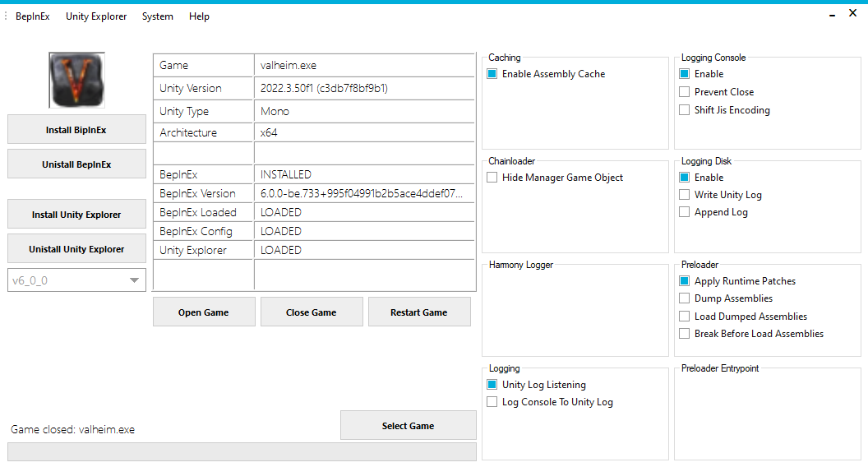This screenshot has height=467, width=868.
Task: Click the Restart Game button
Action: tap(419, 312)
